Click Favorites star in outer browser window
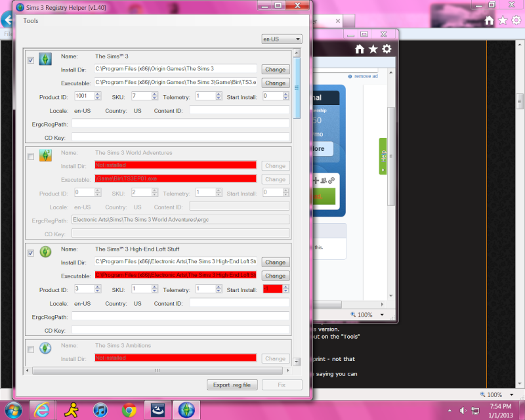Image resolution: width=525 pixels, height=420 pixels. pyautogui.click(x=503, y=21)
